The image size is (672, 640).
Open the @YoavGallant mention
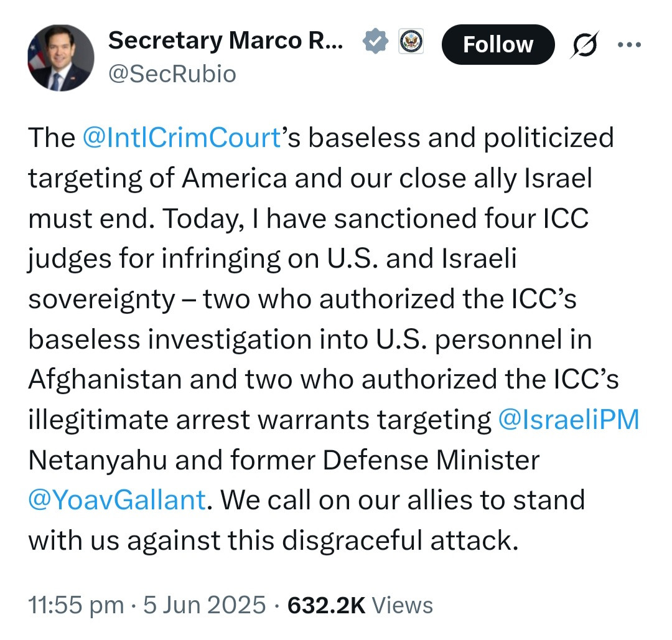coord(116,500)
